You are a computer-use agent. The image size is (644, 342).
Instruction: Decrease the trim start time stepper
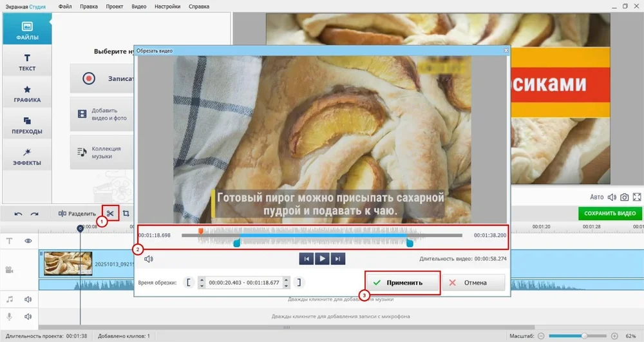pos(202,285)
